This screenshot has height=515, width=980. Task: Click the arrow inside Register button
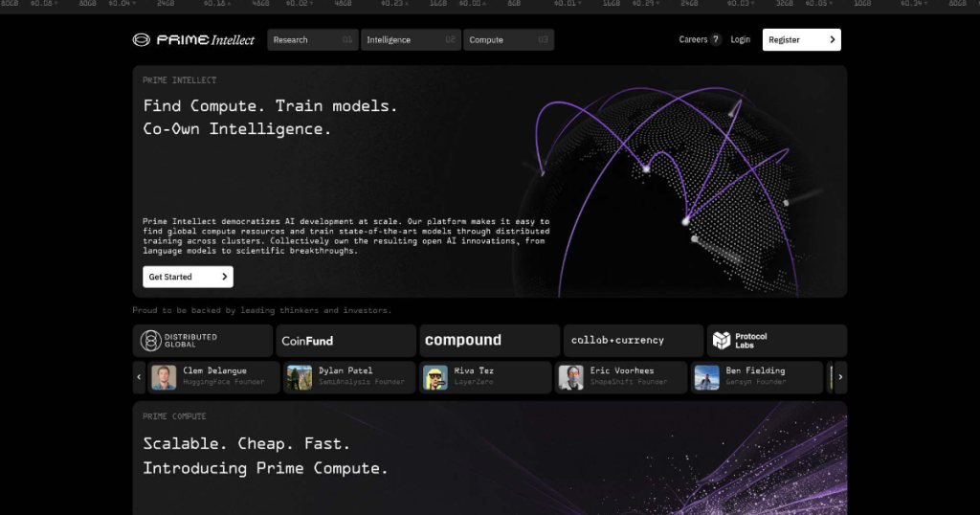pyautogui.click(x=832, y=40)
